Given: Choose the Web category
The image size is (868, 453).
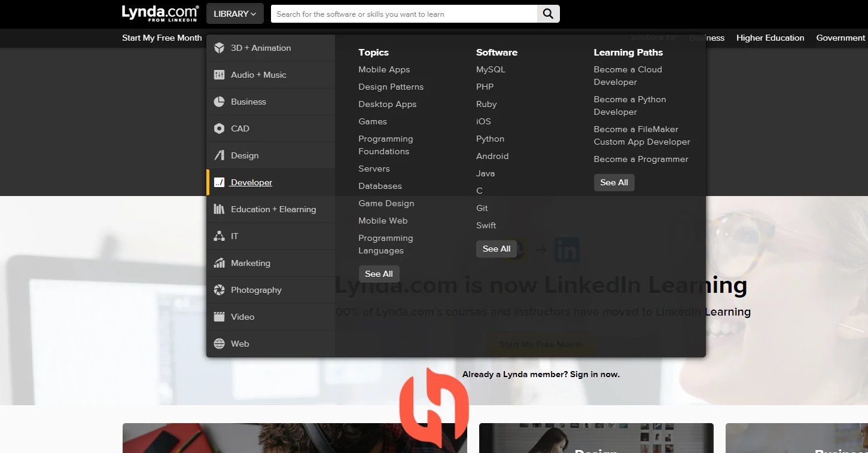Looking at the screenshot, I should pyautogui.click(x=270, y=344).
